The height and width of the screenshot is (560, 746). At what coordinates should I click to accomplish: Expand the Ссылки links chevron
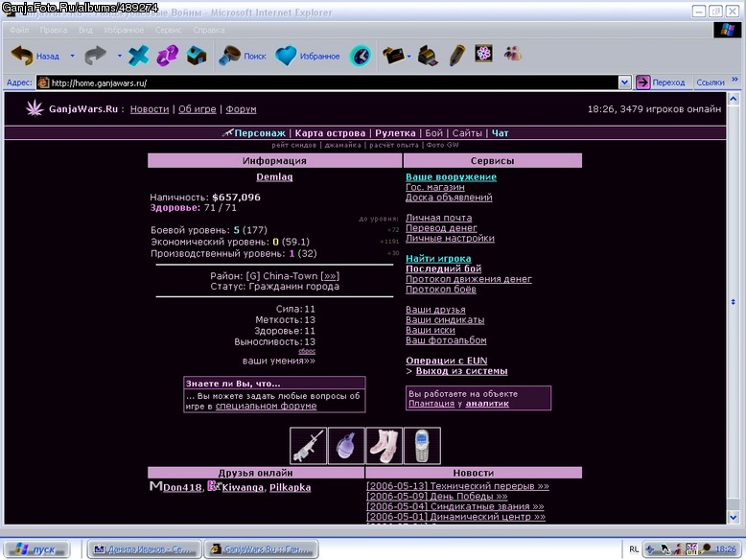click(734, 79)
